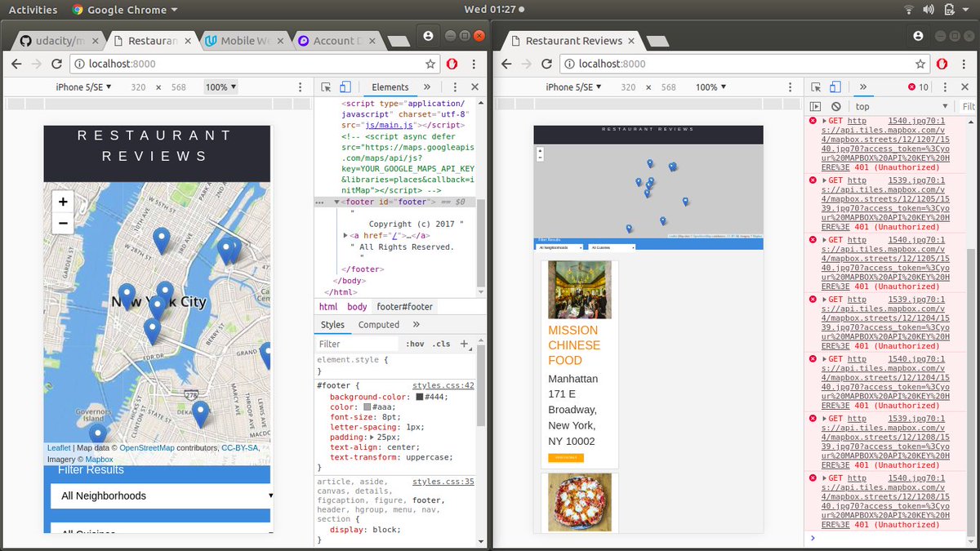Close the udacity GitHub tab

[97, 41]
